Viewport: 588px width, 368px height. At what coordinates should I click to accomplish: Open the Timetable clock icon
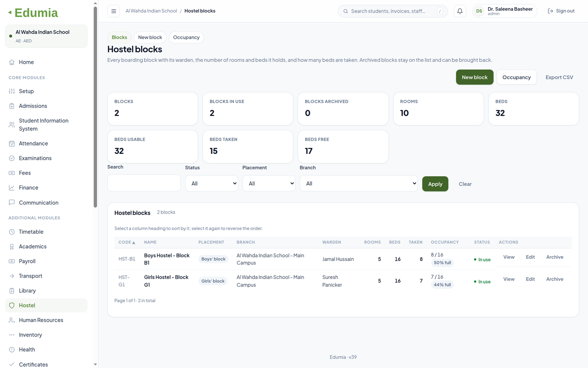coord(12,232)
